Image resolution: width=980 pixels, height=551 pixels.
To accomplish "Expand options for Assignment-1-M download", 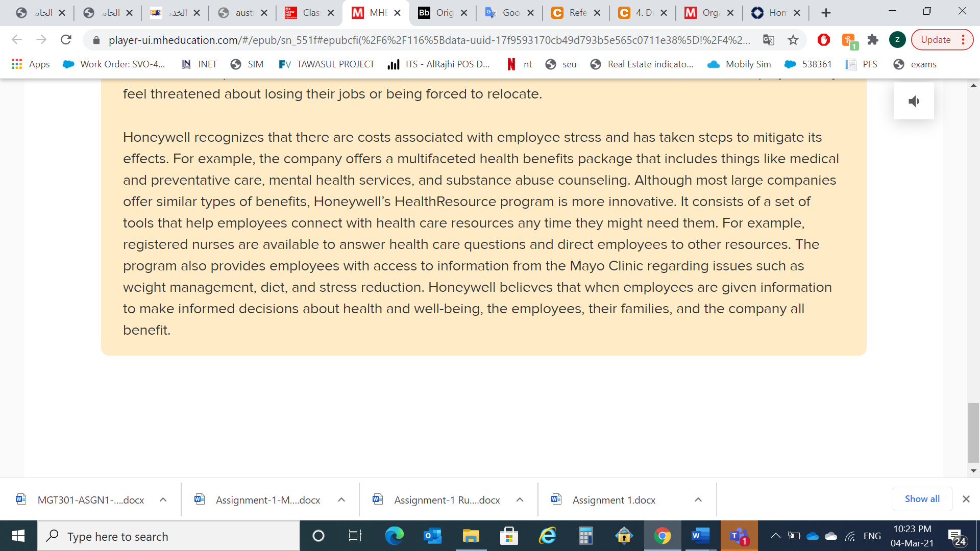I will 341,500.
